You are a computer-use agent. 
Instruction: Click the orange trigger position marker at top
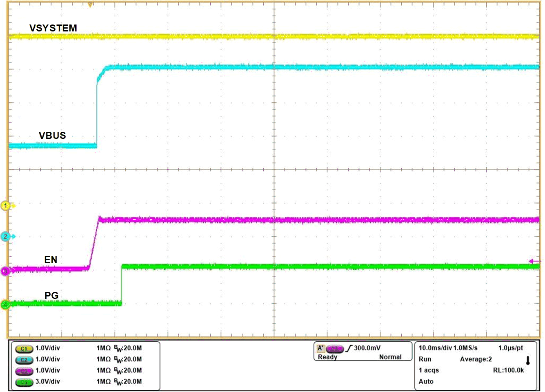point(90,4)
